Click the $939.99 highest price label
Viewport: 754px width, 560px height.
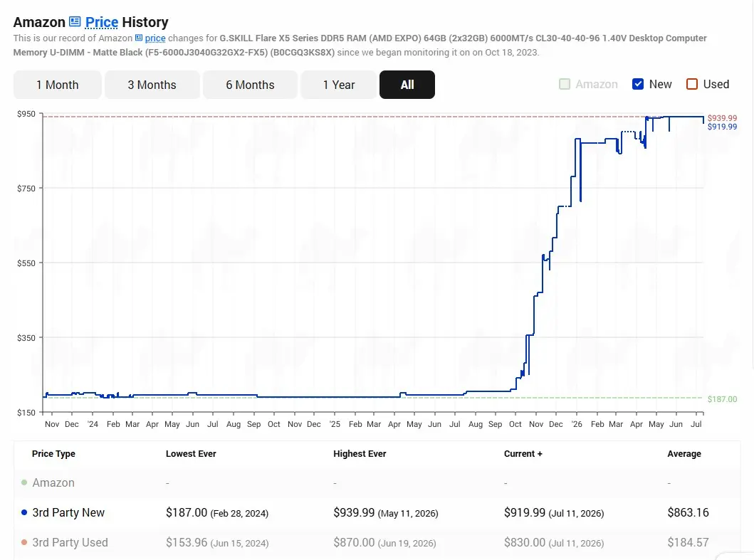pos(722,118)
